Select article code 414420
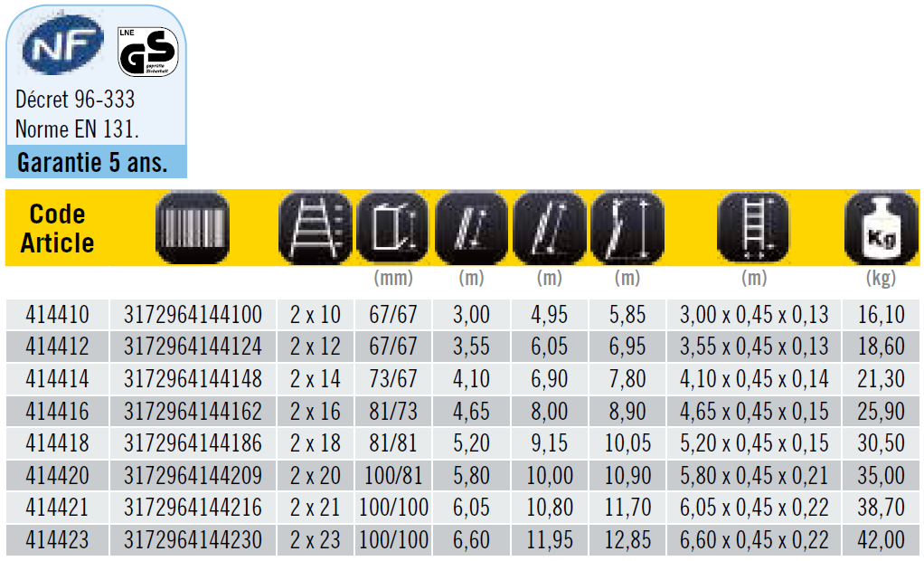Image resolution: width=924 pixels, height=561 pixels. click(57, 475)
